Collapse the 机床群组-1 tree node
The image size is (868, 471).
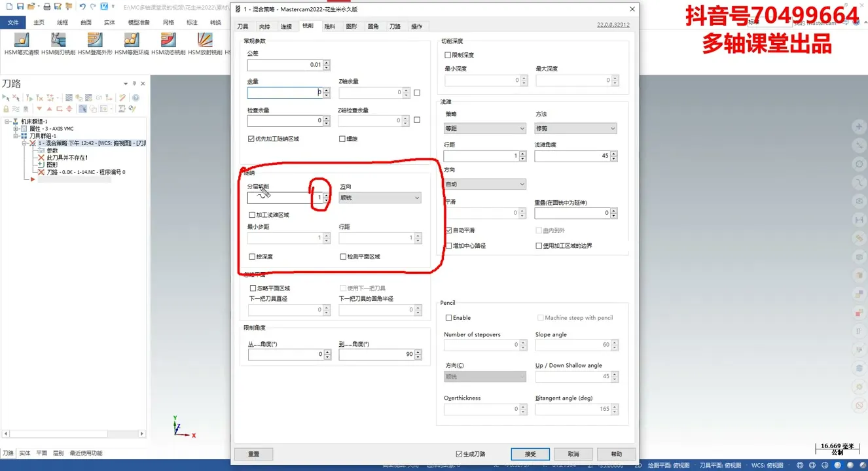tap(7, 122)
